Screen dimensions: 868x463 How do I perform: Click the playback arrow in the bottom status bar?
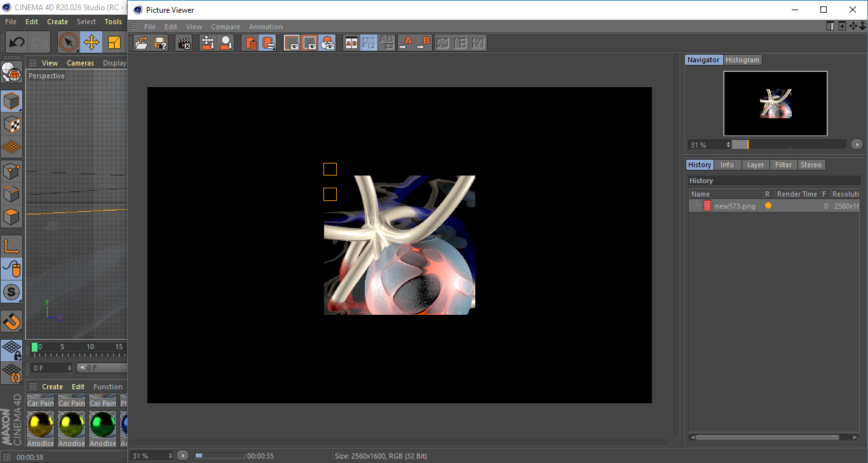(182, 455)
